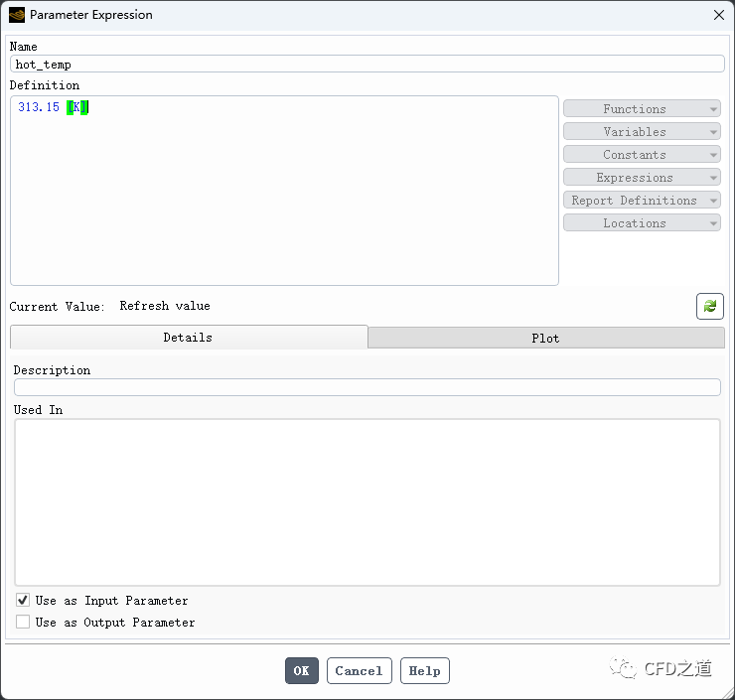Enable Use as Output Parameter

click(23, 622)
